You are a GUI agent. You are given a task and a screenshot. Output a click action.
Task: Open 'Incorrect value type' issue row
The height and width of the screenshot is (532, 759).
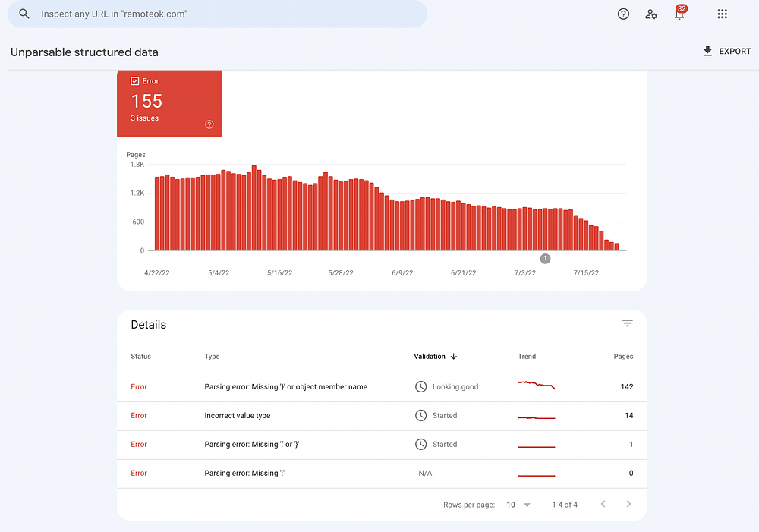pyautogui.click(x=382, y=416)
